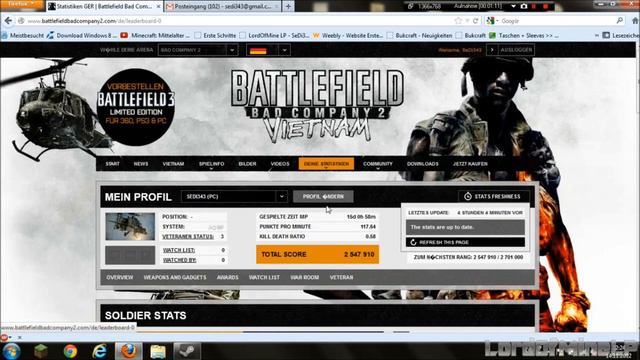Open a new browser tab
This screenshot has height=360, width=640.
(288, 7)
